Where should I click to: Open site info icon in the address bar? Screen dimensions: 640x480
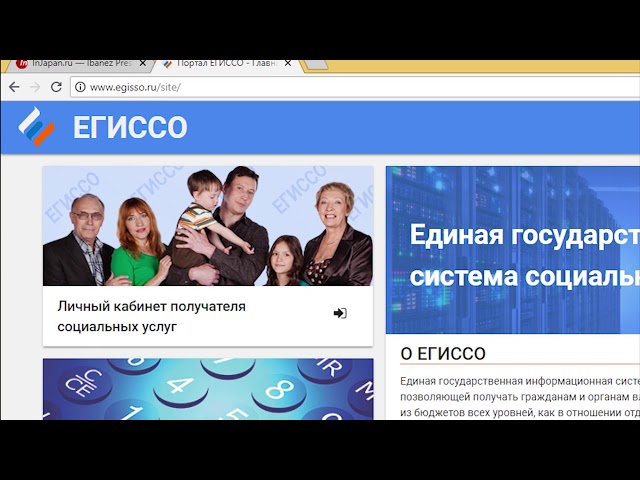click(x=80, y=87)
